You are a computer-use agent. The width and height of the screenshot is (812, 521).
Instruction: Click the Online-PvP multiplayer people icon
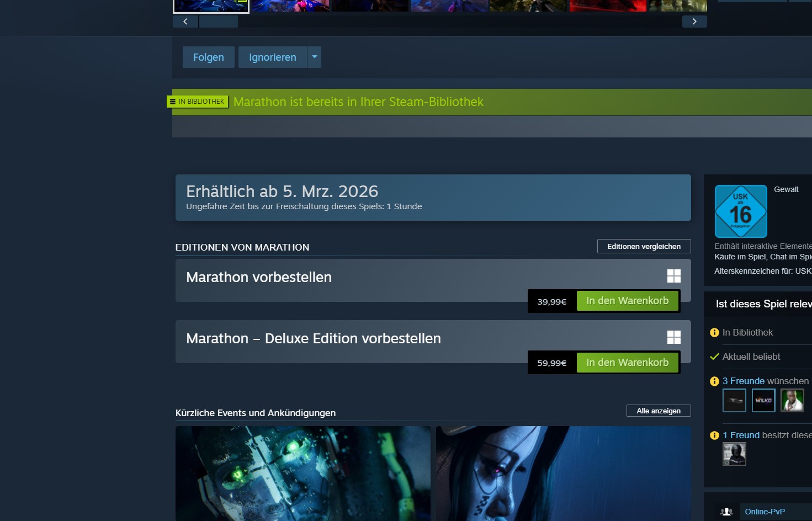point(726,512)
